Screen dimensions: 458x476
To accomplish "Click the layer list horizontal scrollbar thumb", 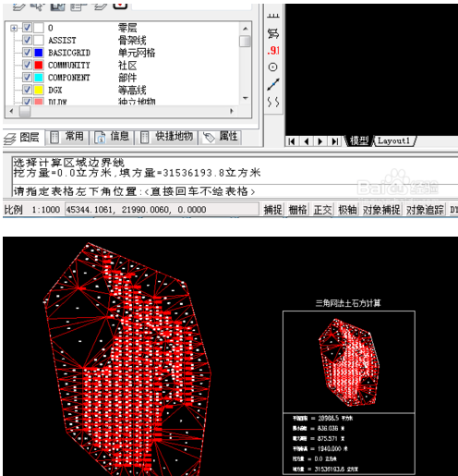I will (25, 112).
